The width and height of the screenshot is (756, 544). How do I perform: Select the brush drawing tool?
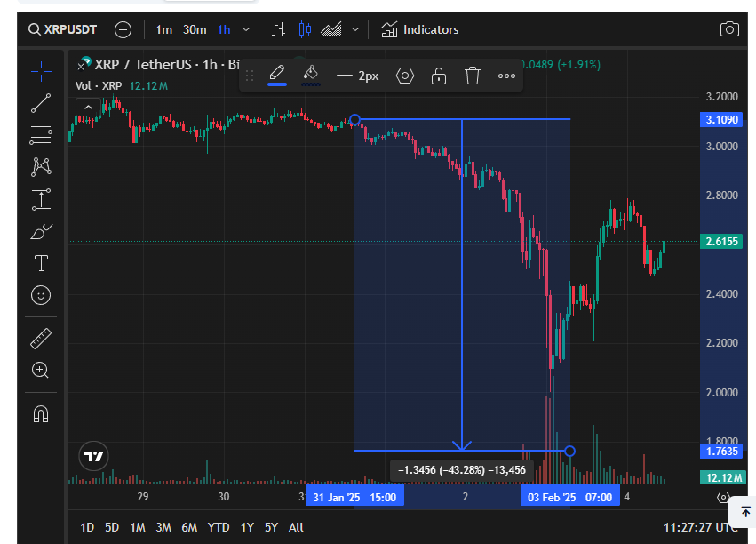41,232
